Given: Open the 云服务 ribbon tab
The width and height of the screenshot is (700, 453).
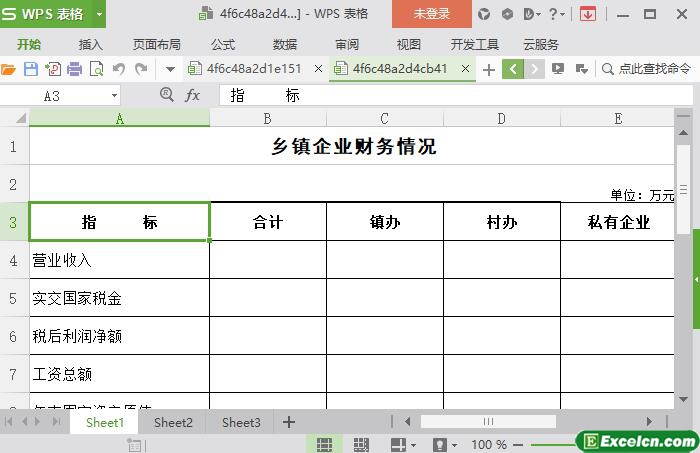Looking at the screenshot, I should tap(541, 45).
